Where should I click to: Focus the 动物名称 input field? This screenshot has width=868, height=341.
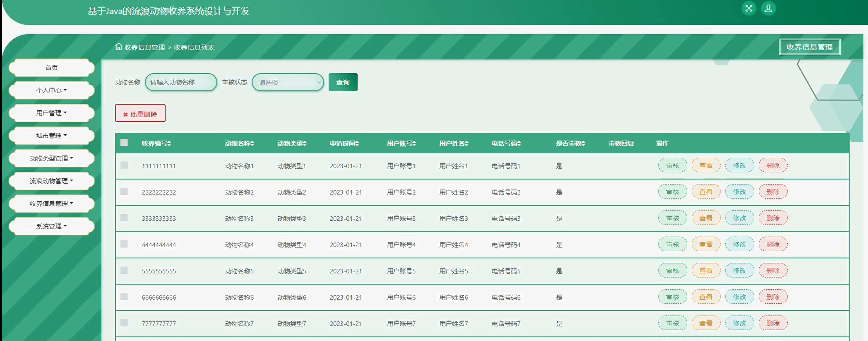point(181,82)
